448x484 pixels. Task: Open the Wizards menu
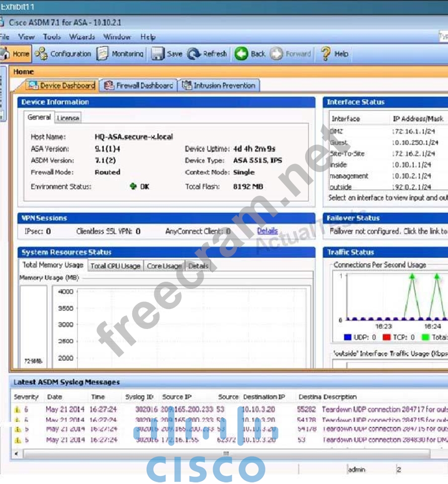81,37
